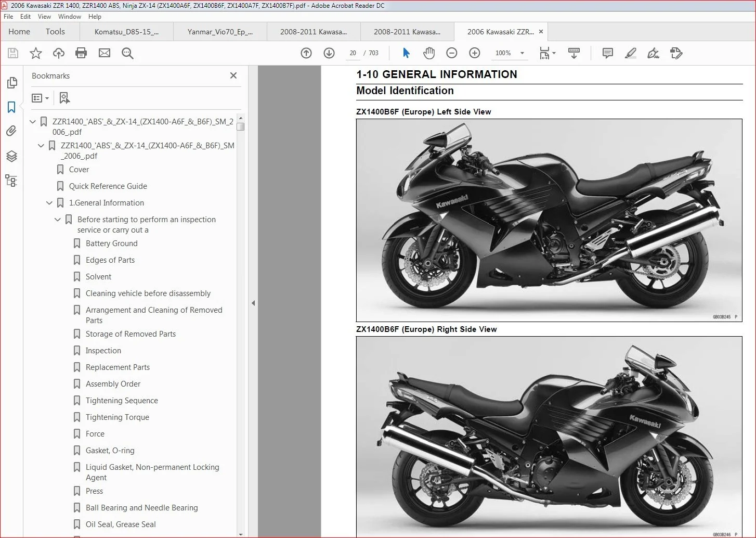Click the left side view motorcycle image
This screenshot has height=538, width=756.
pos(549,220)
